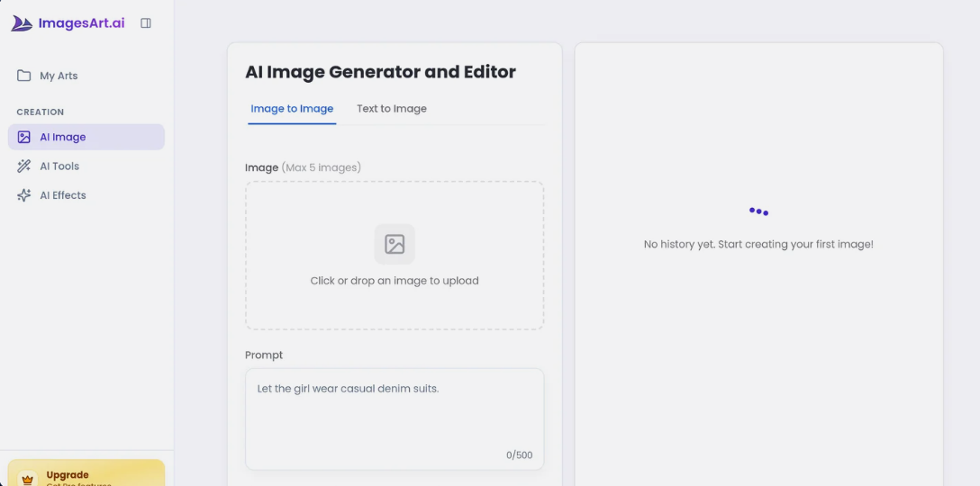Click the 'Click or drop an image to upload' text
The image size is (980, 486).
[395, 281]
